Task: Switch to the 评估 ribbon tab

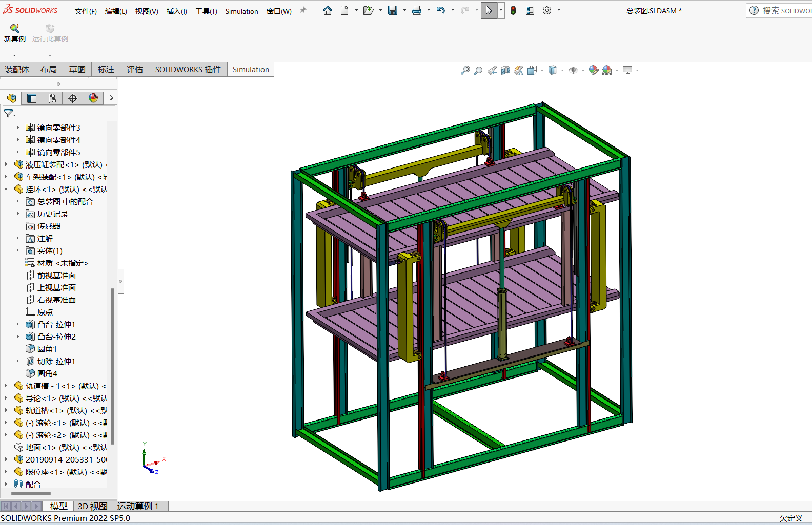Action: 135,70
